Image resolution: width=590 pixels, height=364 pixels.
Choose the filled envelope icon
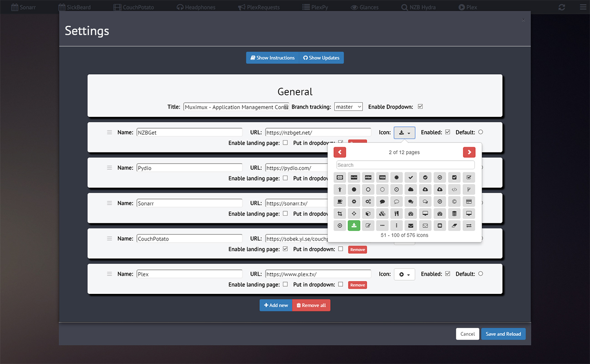(411, 226)
